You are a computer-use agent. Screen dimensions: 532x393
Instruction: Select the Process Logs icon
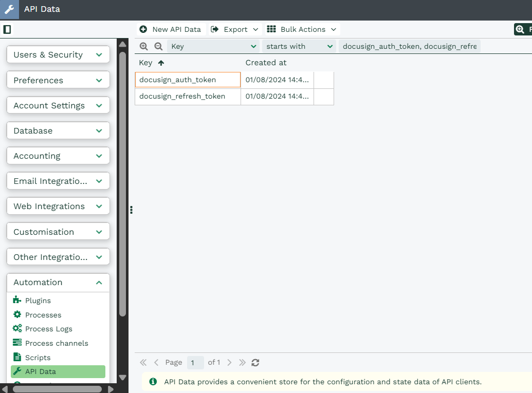(17, 329)
